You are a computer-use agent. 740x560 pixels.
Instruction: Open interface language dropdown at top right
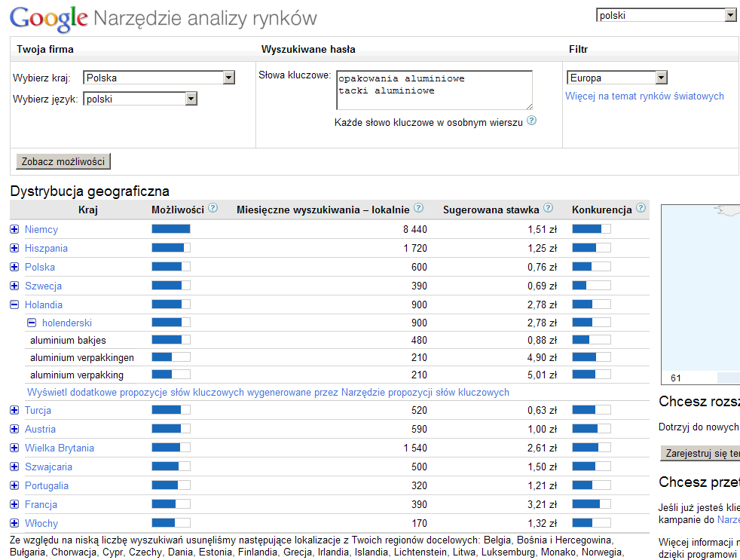[729, 15]
